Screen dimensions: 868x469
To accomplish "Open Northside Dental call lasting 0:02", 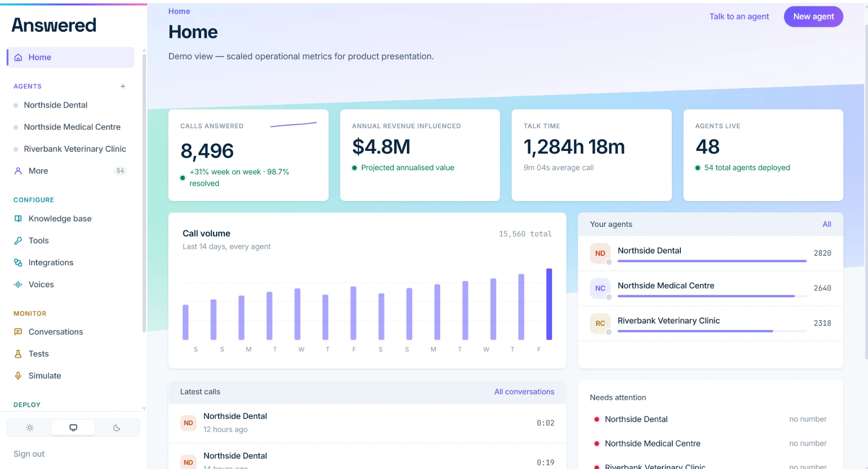I will pos(367,423).
